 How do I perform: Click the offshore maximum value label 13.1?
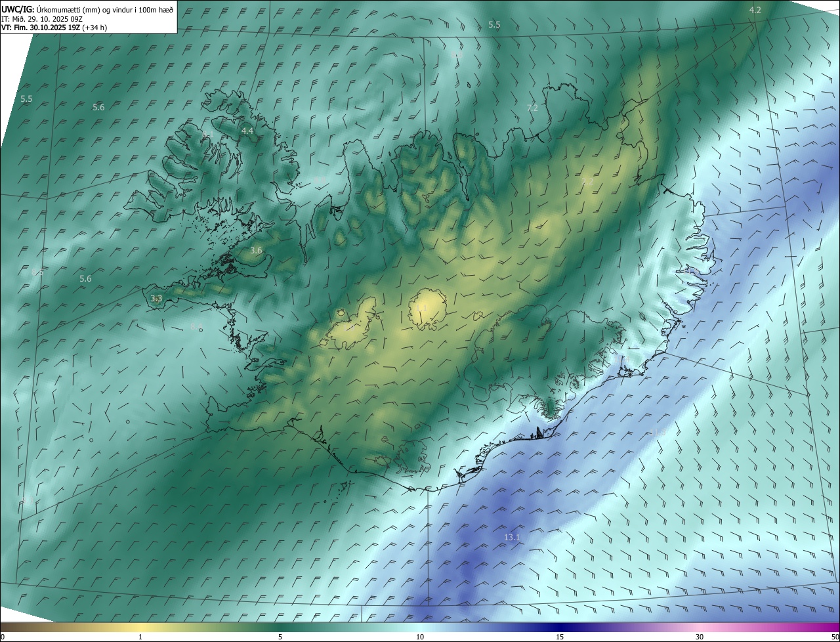point(512,538)
